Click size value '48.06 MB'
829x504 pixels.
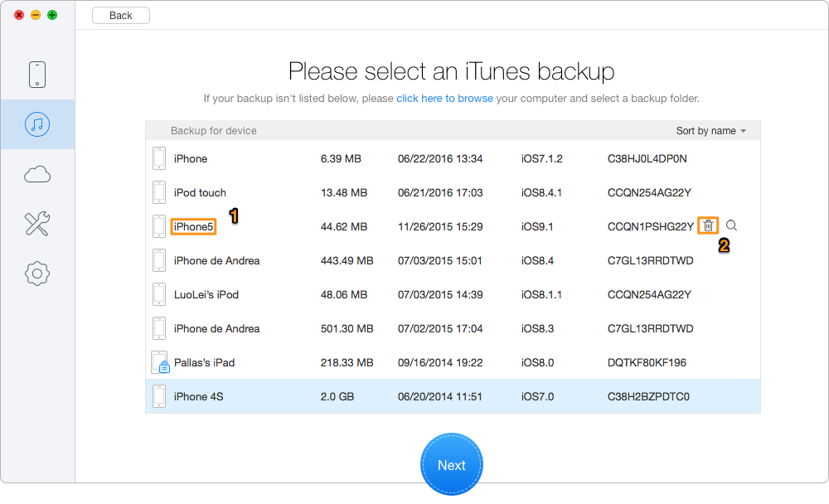tap(344, 294)
